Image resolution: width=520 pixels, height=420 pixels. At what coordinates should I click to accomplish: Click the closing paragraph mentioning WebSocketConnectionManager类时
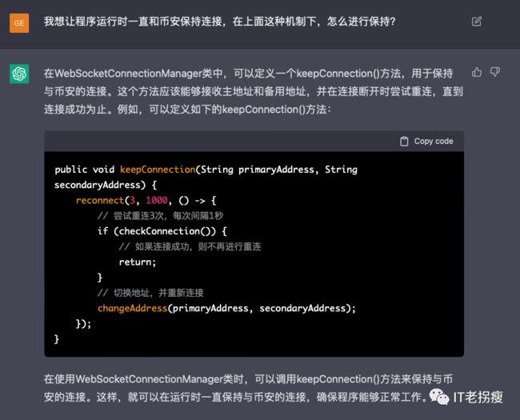248,388
